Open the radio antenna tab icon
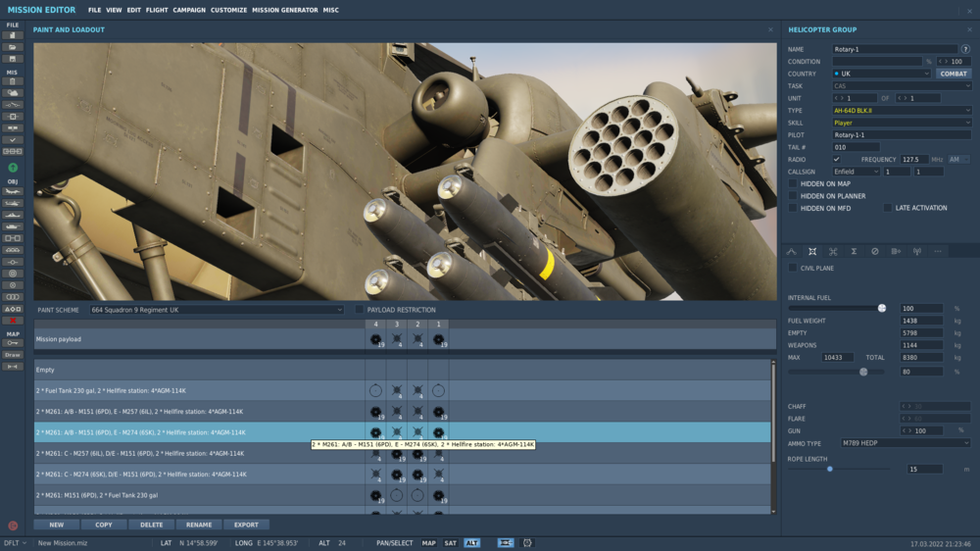Viewport: 980px width, 551px height. click(x=917, y=251)
